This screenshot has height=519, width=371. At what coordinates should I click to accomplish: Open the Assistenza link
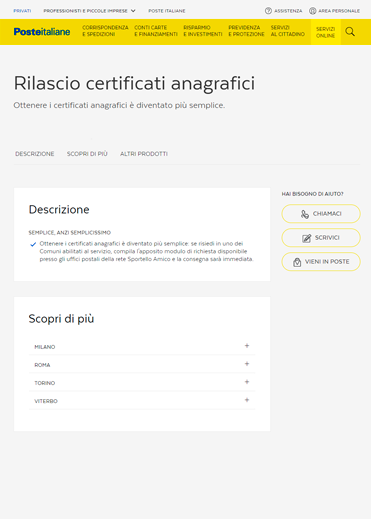288,11
